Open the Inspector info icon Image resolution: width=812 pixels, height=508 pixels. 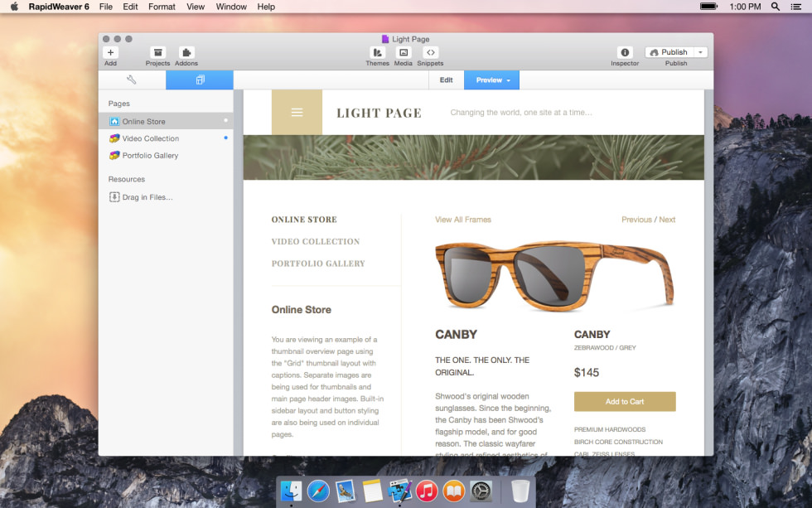(625, 52)
